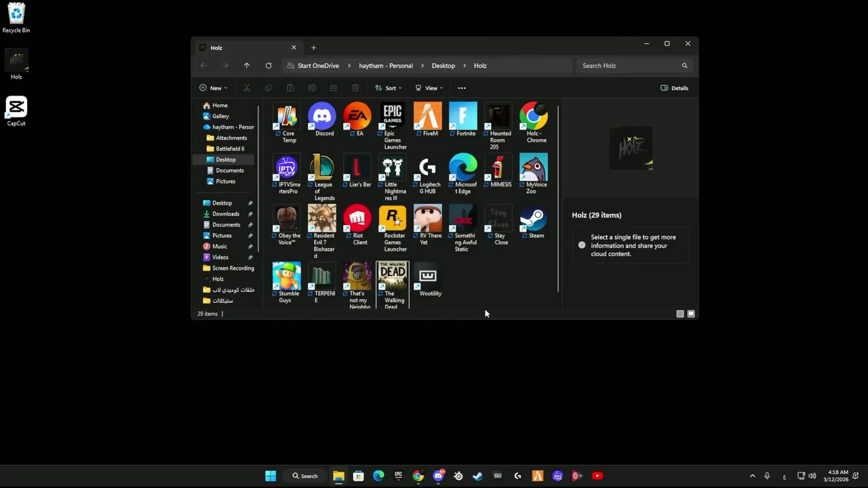Viewport: 868px width, 488px height.
Task: Select That's not my Neighbor shortcut
Action: tap(357, 285)
